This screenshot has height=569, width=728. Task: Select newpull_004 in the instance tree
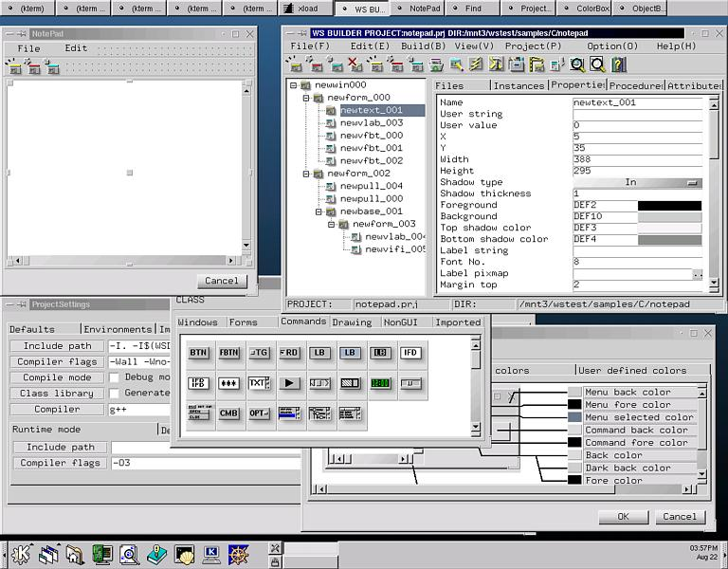tap(371, 186)
